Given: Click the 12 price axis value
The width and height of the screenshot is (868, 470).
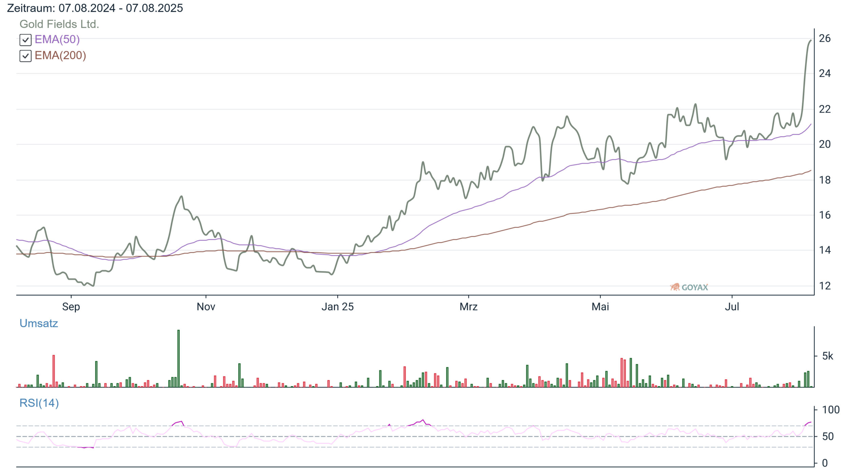Looking at the screenshot, I should tap(825, 286).
